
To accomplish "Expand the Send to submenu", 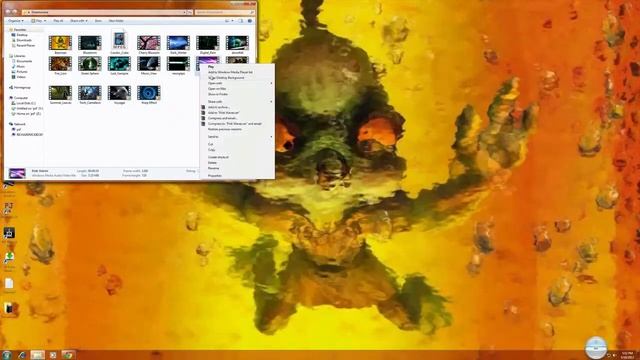I will click(x=237, y=137).
